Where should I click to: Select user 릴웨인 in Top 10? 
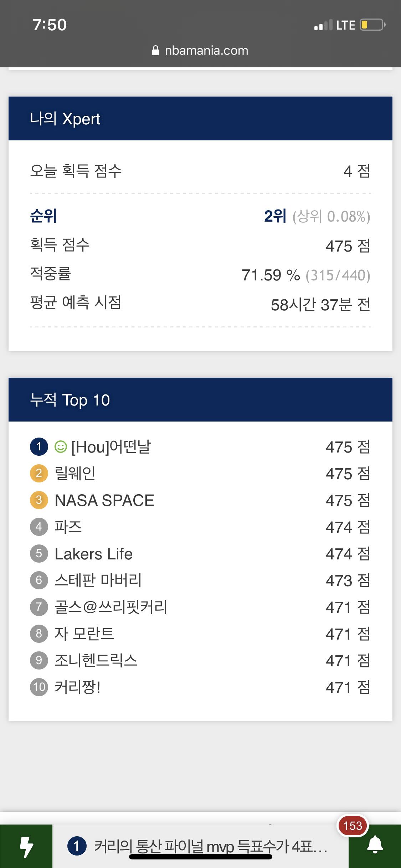(75, 474)
